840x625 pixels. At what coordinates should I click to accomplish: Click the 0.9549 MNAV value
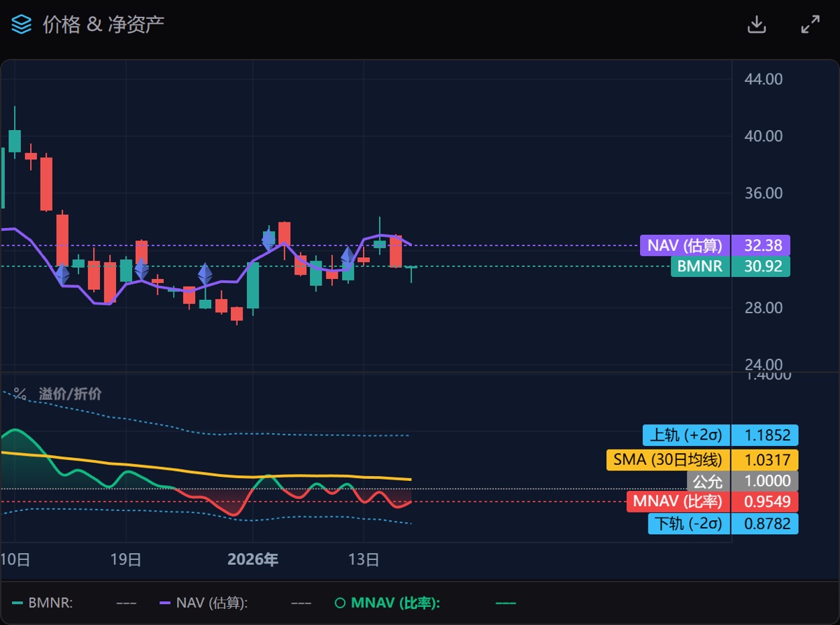764,502
